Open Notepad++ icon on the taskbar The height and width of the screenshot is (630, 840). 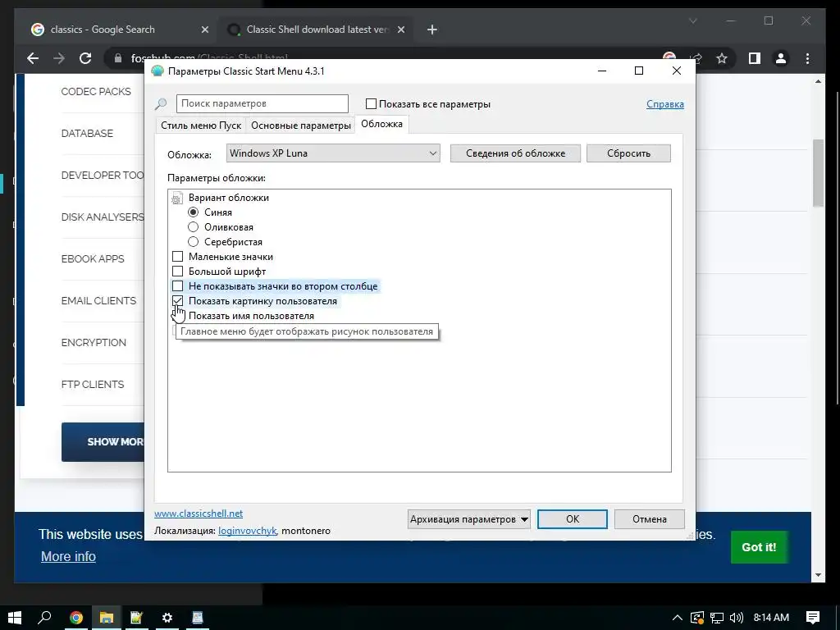[x=137, y=618]
